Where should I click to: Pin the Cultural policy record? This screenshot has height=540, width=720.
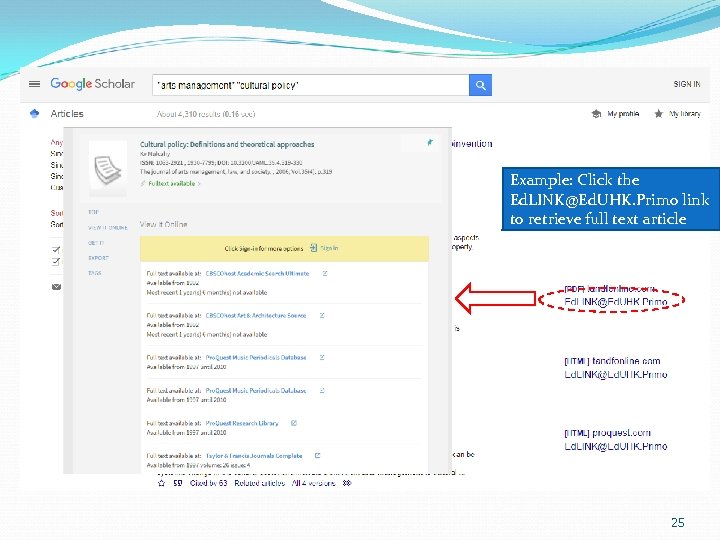430,142
